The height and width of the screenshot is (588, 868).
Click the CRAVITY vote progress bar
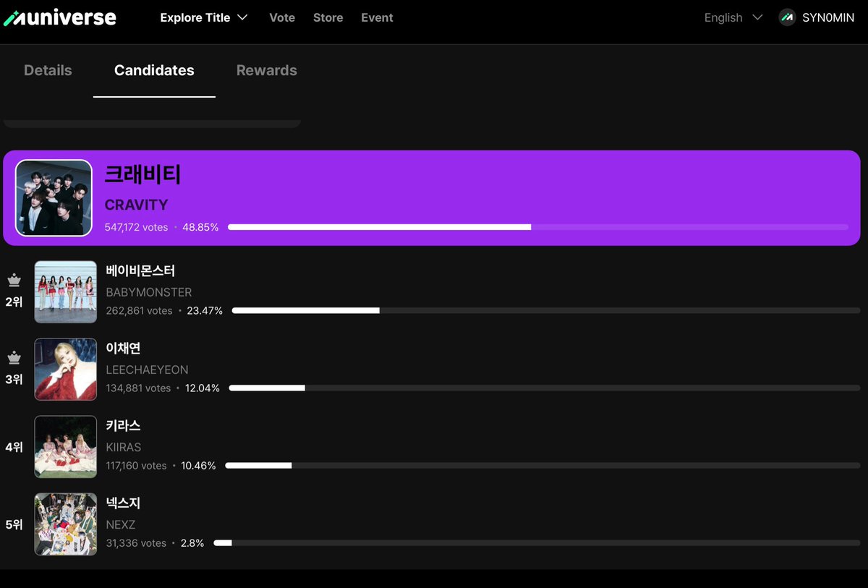(x=538, y=227)
